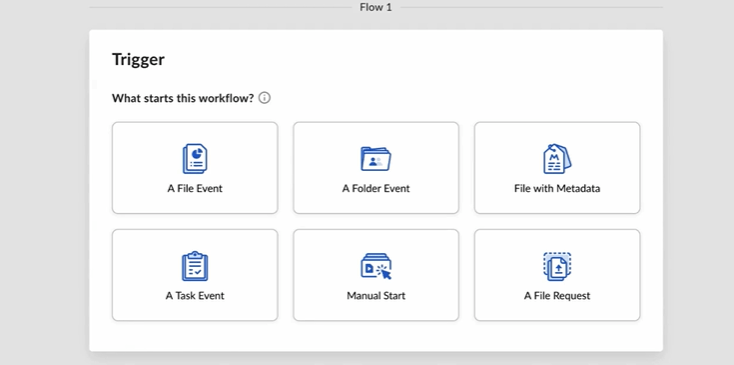
Task: Choose the 'Manual Start' label
Action: [x=376, y=296]
